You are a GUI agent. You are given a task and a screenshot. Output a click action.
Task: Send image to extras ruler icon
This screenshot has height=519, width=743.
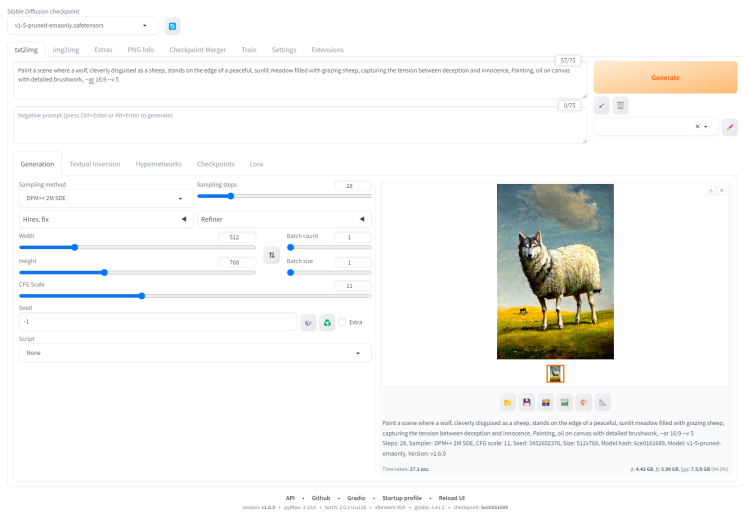pyautogui.click(x=602, y=402)
